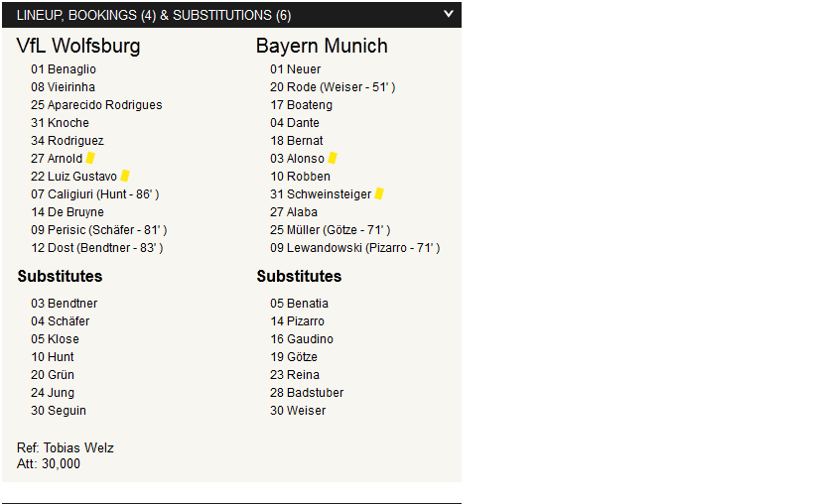Click player 01 Neuer in Bayern lineup

[x=295, y=68]
